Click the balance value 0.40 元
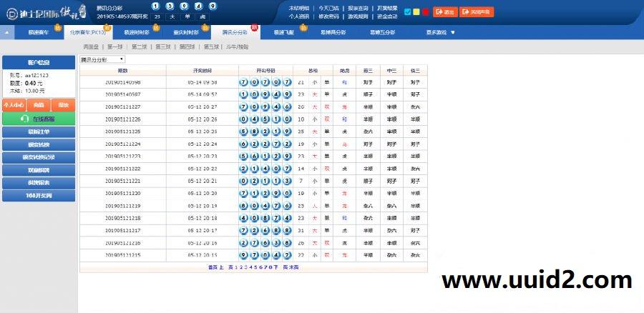Screen dimensions: 644x313 point(35,83)
